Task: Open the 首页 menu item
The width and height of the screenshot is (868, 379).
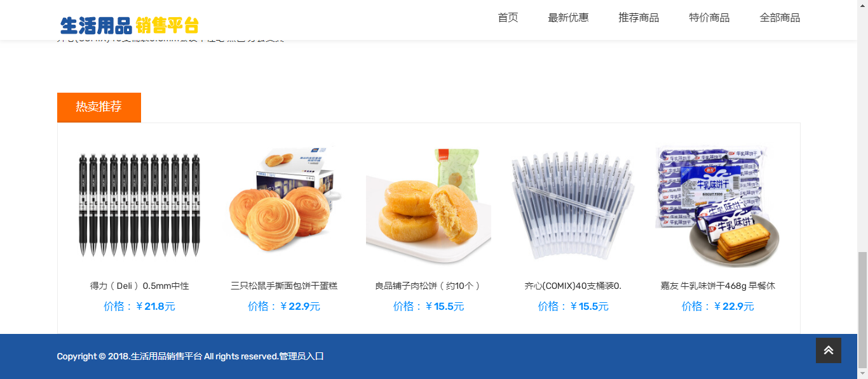Action: pos(508,18)
